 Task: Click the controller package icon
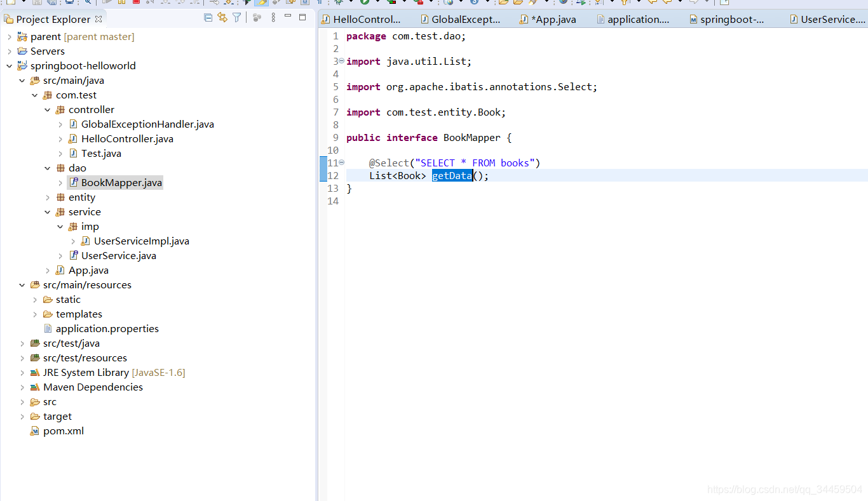coord(60,110)
